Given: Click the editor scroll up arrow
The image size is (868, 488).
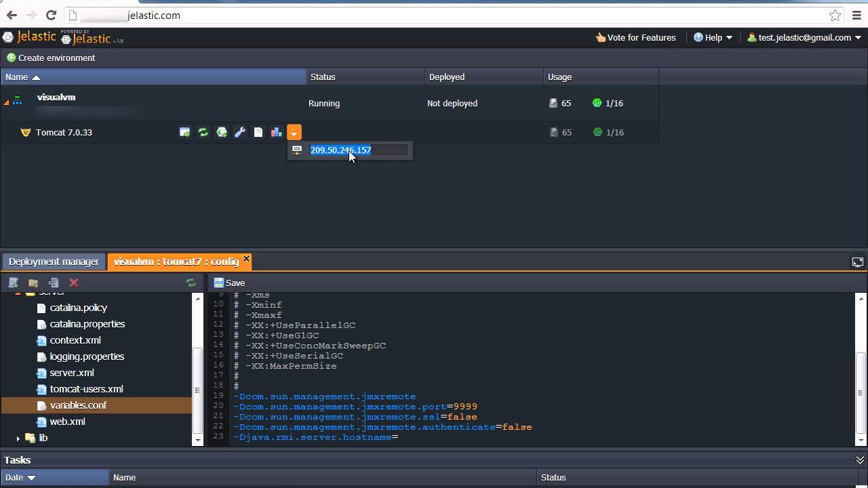Looking at the screenshot, I should click(862, 298).
